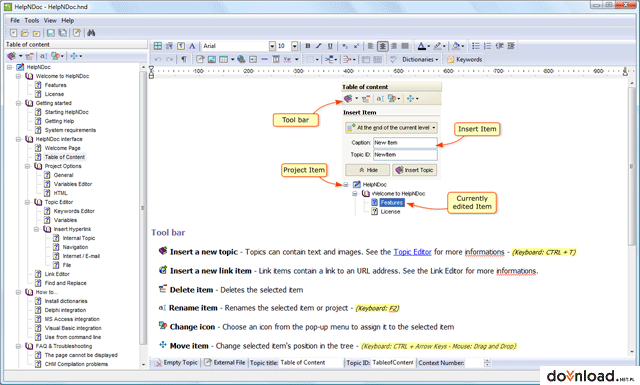The width and height of the screenshot is (640, 385).
Task: Apply text highlight color with marker swatch
Action: click(437, 46)
